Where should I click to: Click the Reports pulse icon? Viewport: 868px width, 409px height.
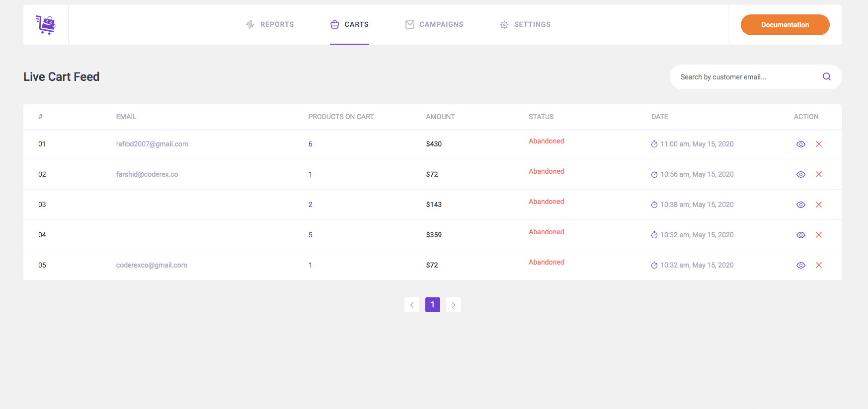coord(250,24)
